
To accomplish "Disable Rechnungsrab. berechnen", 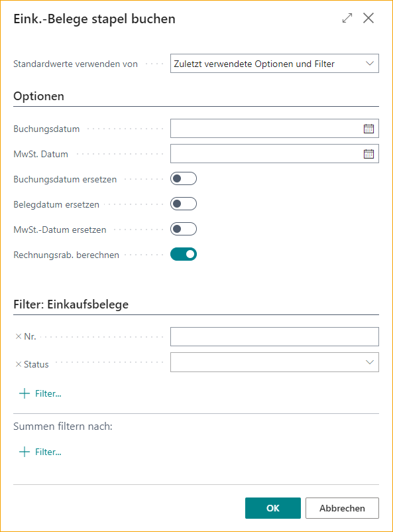I will [183, 254].
